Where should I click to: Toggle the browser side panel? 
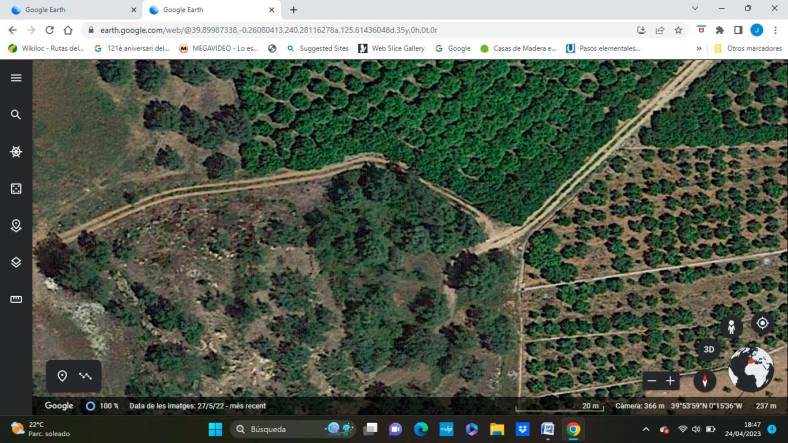(738, 30)
